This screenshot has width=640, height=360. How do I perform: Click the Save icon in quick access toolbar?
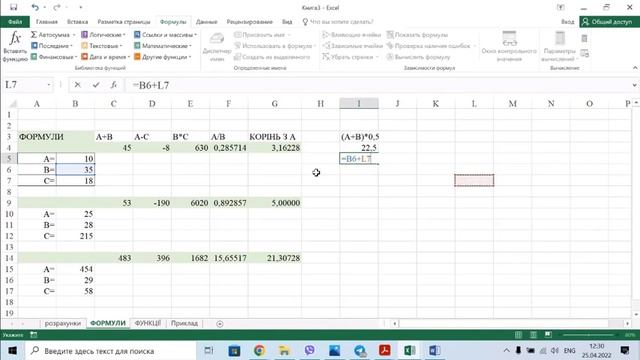pos(13,7)
